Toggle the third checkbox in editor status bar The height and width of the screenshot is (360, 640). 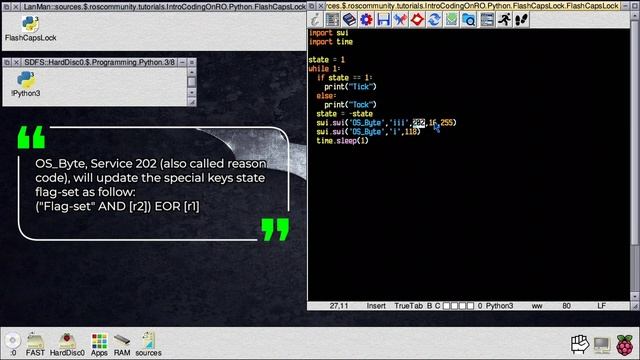[462, 306]
